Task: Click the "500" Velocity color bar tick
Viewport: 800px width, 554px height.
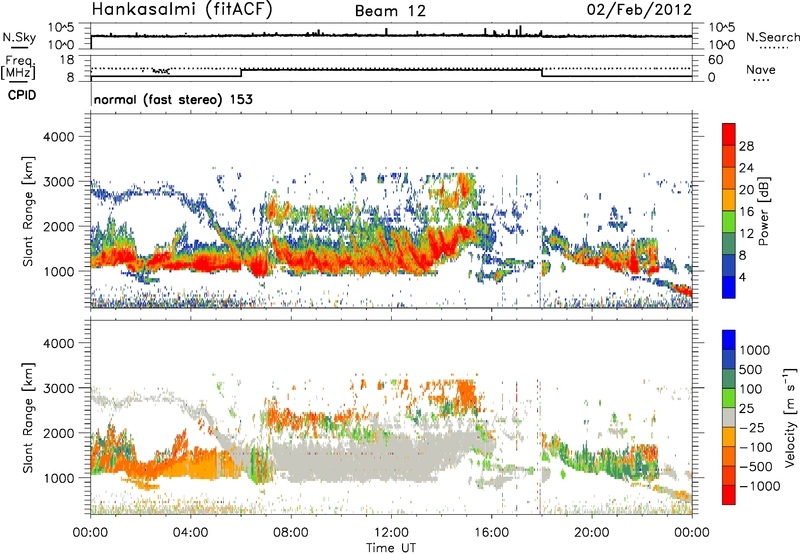Action: click(x=750, y=370)
